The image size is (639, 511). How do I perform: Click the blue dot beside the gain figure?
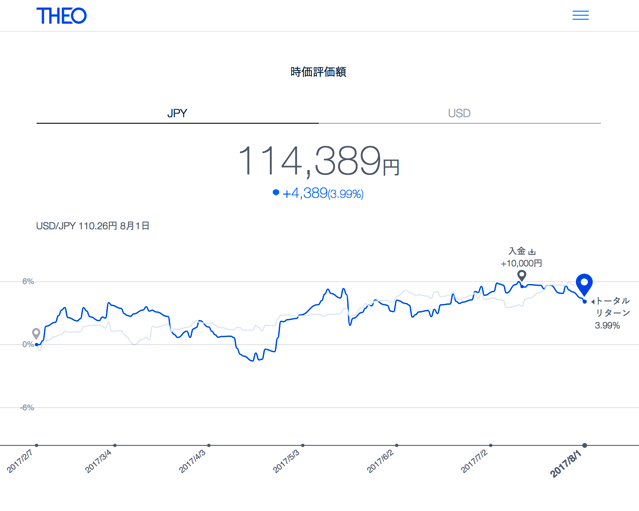pyautogui.click(x=276, y=192)
